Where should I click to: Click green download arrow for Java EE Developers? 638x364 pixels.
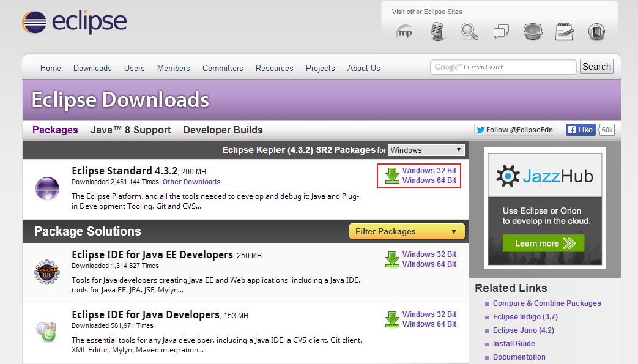pyautogui.click(x=392, y=259)
